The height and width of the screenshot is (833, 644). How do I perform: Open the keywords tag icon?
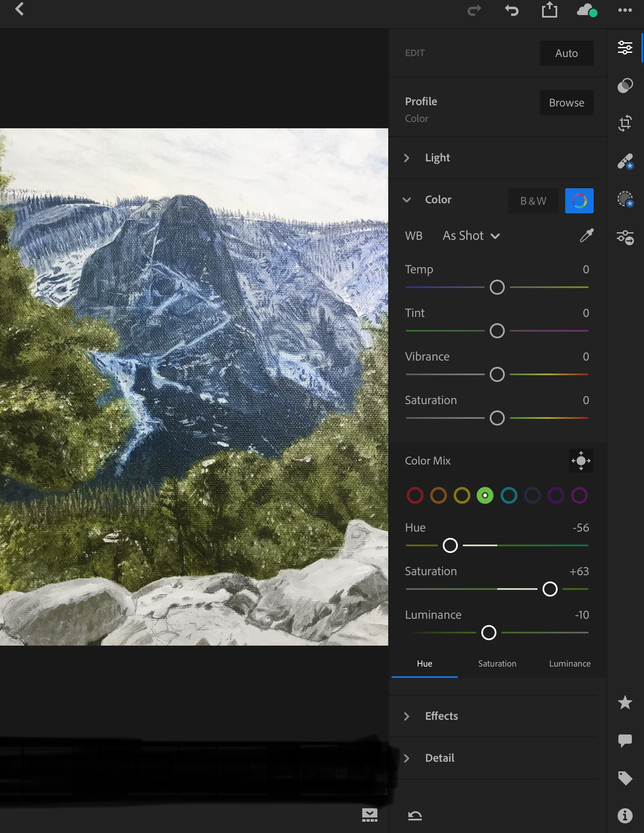click(625, 778)
